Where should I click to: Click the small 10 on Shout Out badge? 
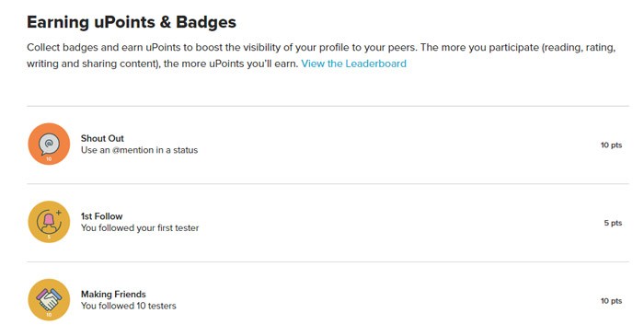pyautogui.click(x=49, y=159)
